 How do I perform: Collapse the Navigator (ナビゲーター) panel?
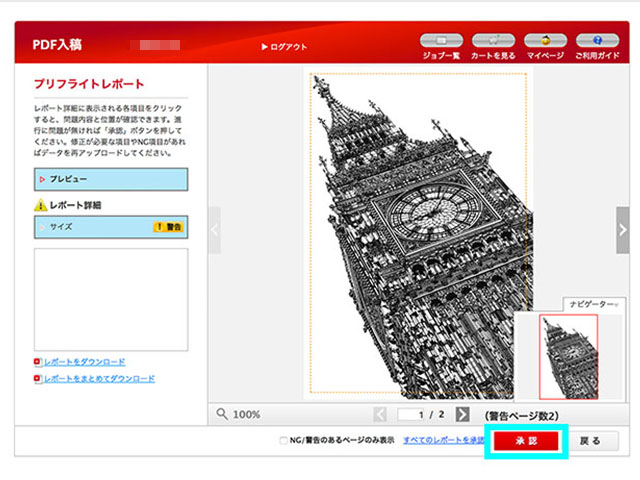[594, 304]
